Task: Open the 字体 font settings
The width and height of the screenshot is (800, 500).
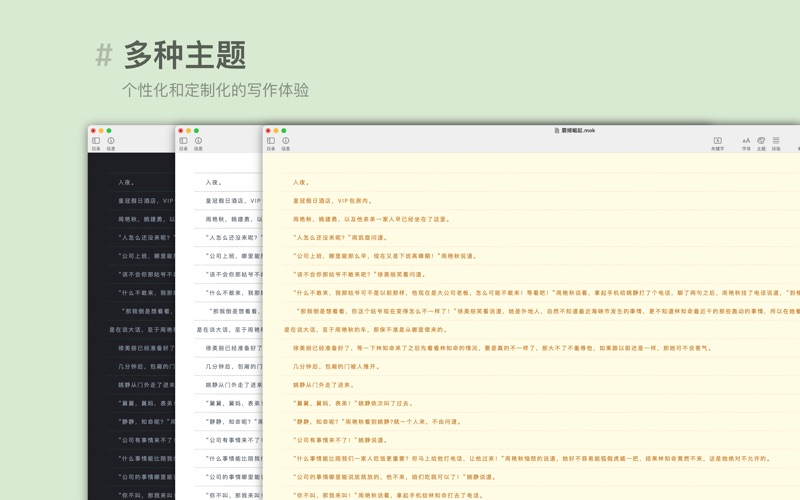Action: (x=746, y=141)
